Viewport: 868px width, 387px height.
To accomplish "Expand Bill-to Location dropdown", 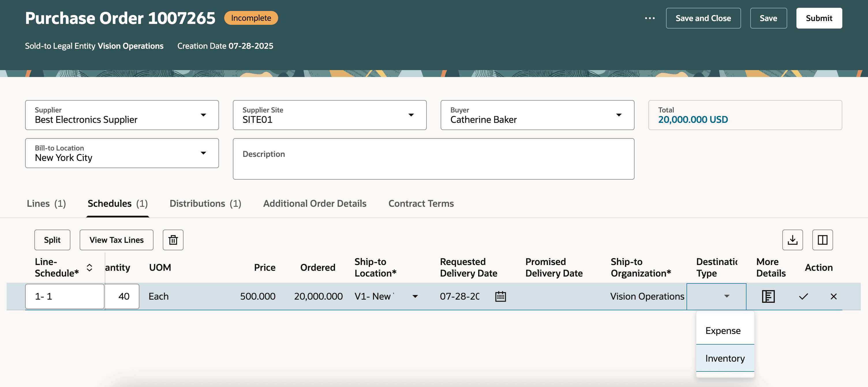I will [x=203, y=153].
